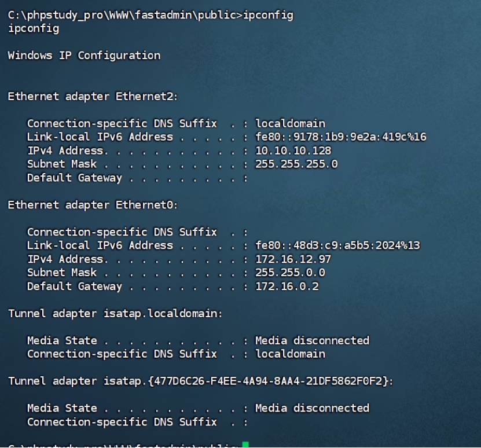Click the Ethernet adapter Ethernet2 heading

[x=93, y=96]
